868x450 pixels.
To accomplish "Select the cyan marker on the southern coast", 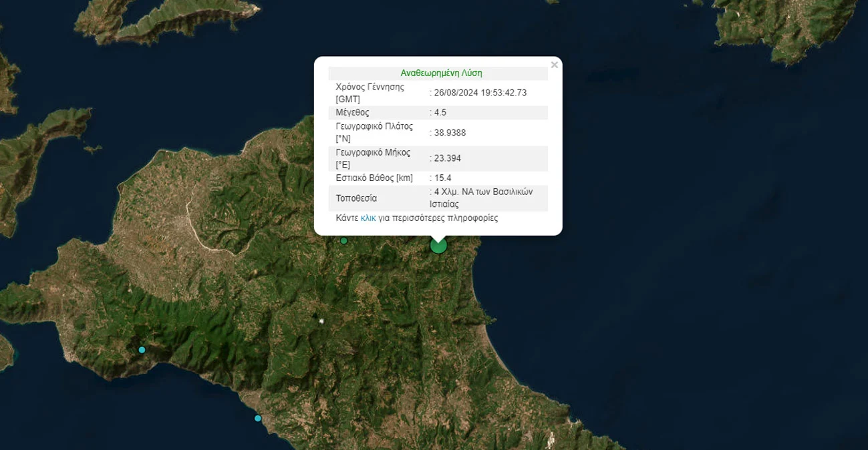I will [x=258, y=419].
